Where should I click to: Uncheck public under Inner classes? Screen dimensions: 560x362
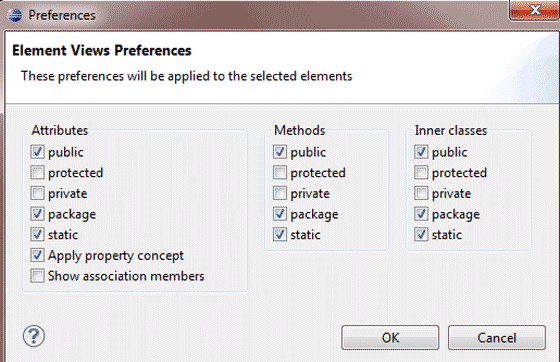click(421, 152)
